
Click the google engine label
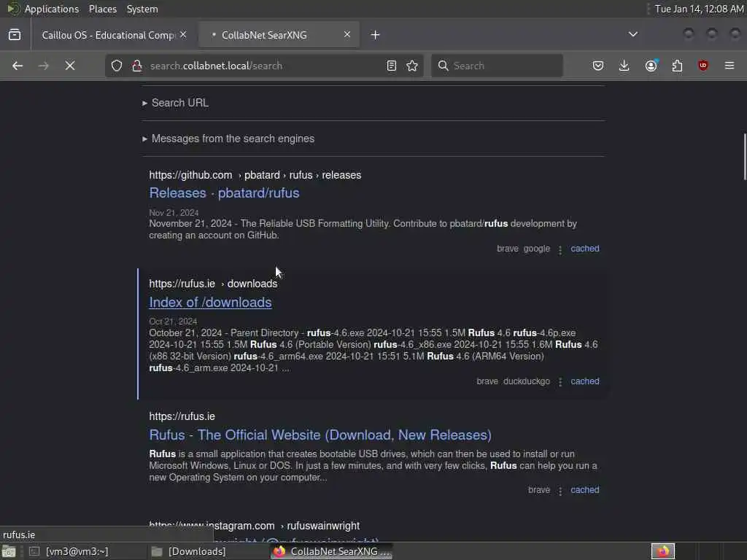point(537,249)
